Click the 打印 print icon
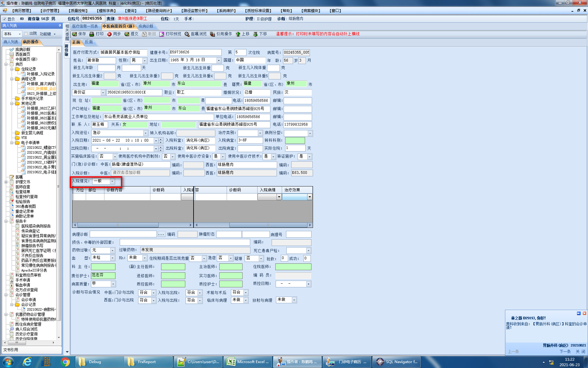Screen dimensions: 588x368 (92, 34)
